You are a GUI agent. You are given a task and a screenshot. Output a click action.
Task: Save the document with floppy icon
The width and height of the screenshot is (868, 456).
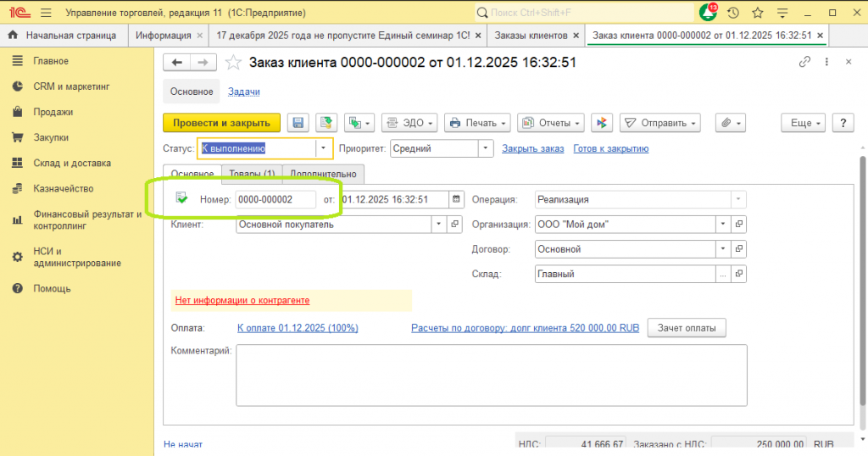tap(298, 123)
